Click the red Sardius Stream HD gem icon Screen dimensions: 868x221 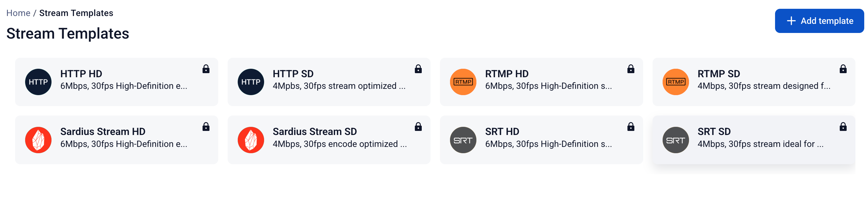click(38, 140)
